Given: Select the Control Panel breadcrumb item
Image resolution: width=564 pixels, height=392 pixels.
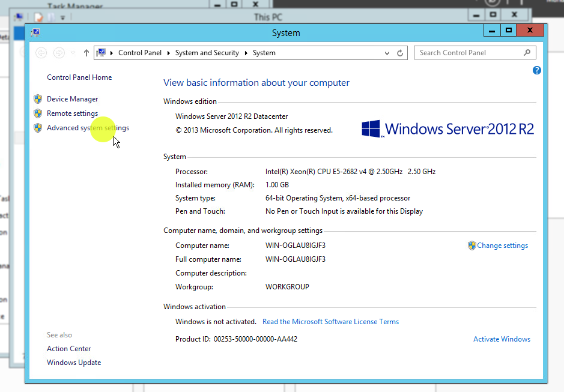Looking at the screenshot, I should pyautogui.click(x=139, y=53).
